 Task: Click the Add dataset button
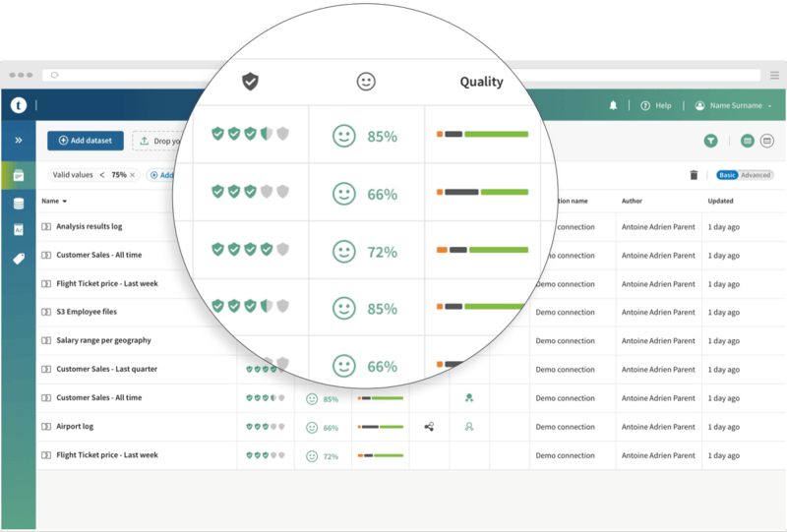click(x=86, y=141)
